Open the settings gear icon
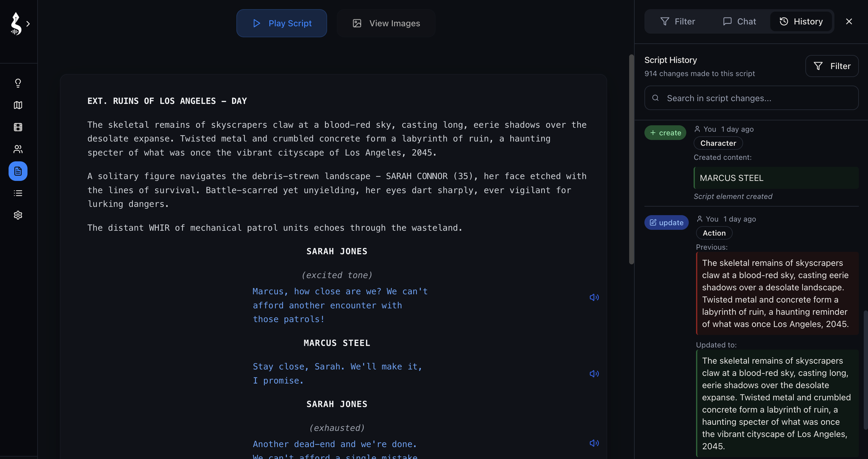868x459 pixels. click(x=17, y=215)
